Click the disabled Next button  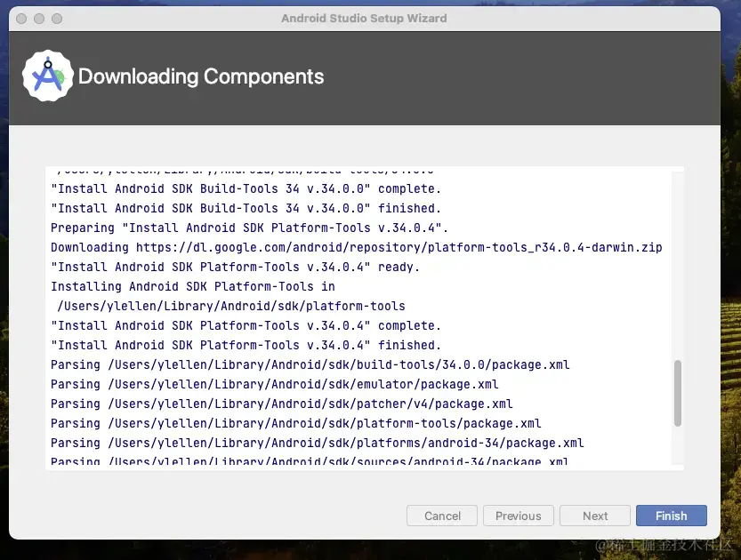click(595, 516)
